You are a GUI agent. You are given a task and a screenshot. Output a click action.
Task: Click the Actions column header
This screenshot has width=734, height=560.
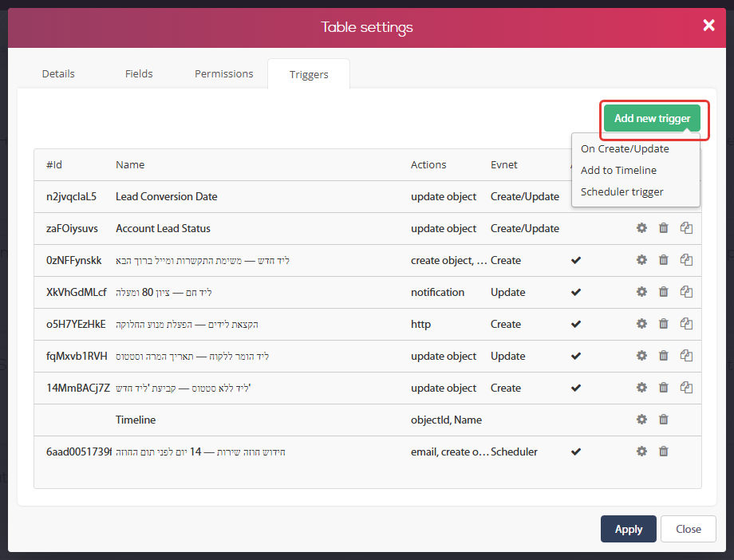(428, 165)
